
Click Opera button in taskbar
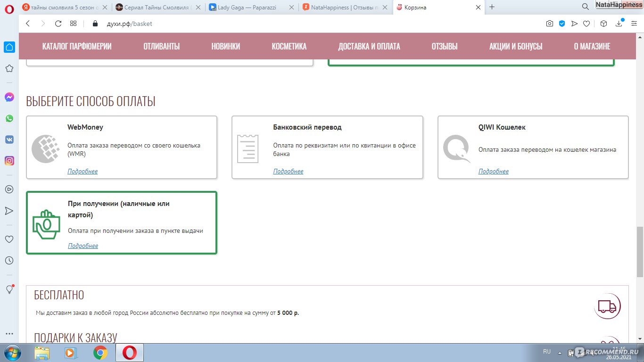click(x=130, y=353)
